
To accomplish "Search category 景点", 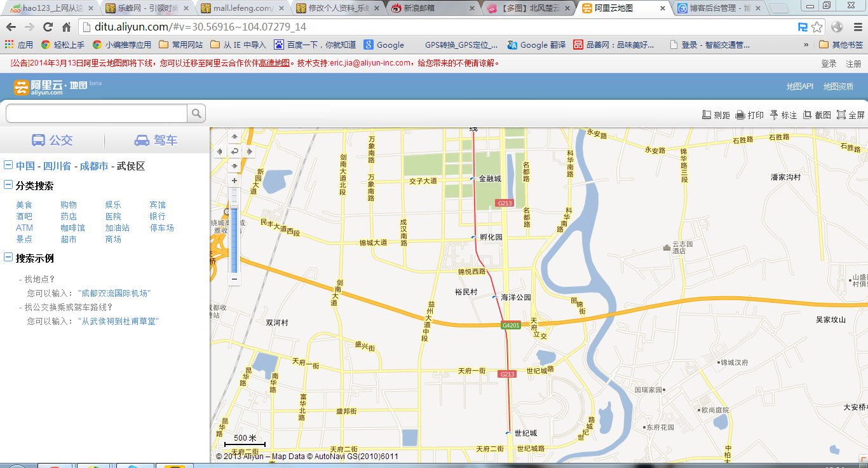I will tap(24, 239).
